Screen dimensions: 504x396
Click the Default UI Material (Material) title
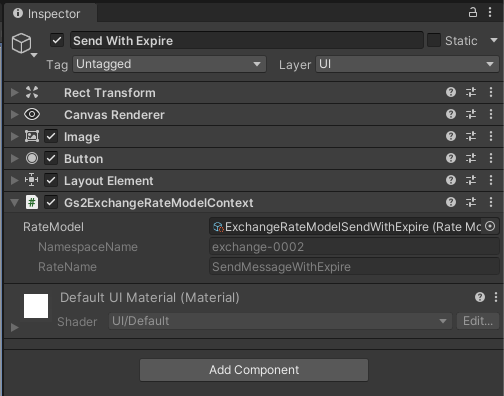[150, 297]
